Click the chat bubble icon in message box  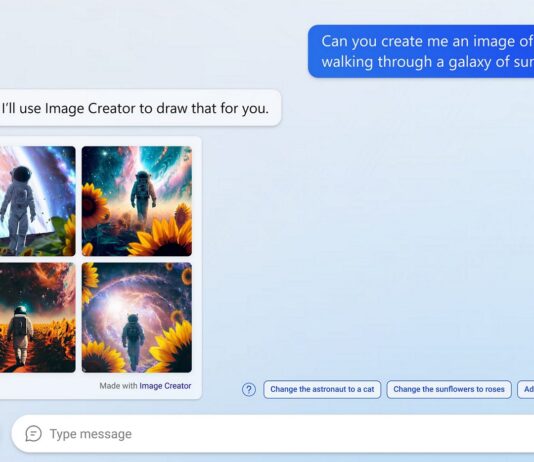pyautogui.click(x=33, y=434)
